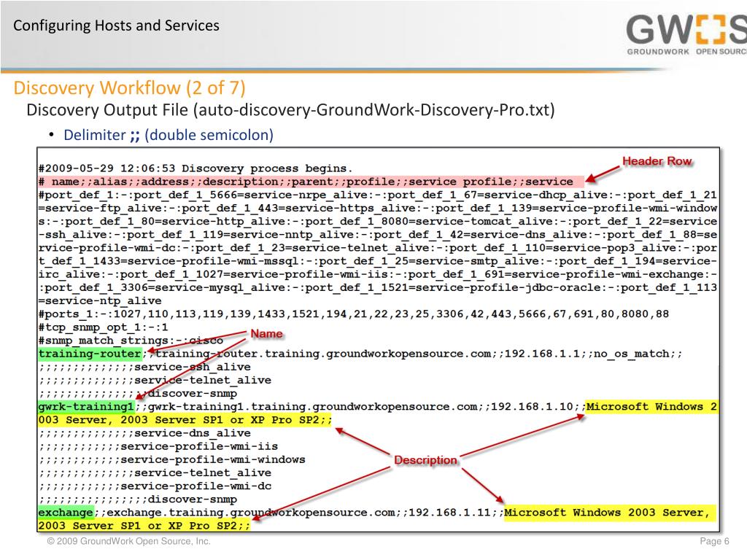
Task: Click the '=service-ntp_alive' line
Action: coord(100,301)
